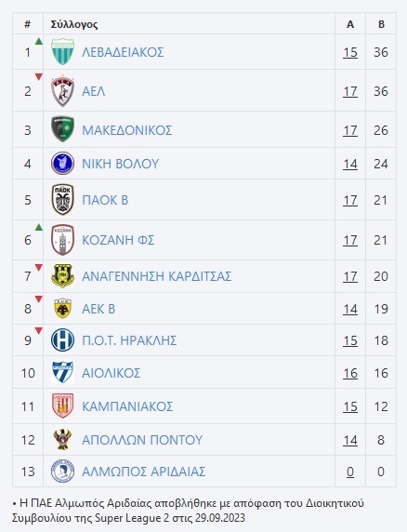Click the A matches column header
Image resolution: width=407 pixels, height=532 pixels.
pos(350,24)
